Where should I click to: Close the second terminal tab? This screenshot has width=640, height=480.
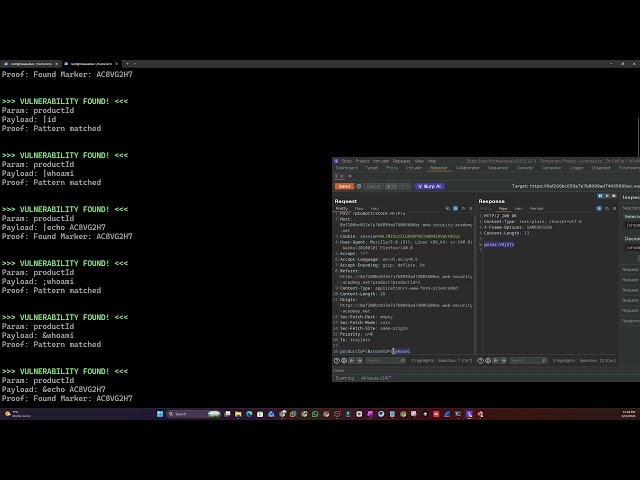pyautogui.click(x=116, y=64)
